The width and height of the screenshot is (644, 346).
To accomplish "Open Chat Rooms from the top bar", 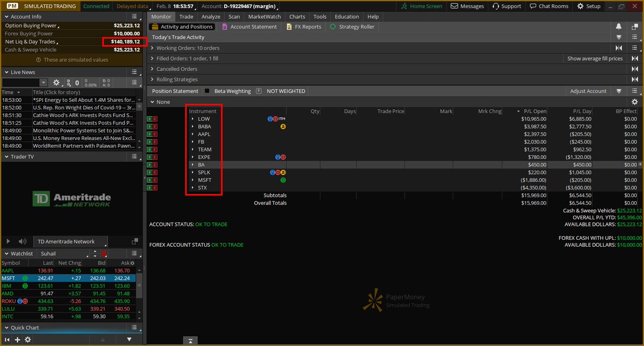I will point(548,6).
